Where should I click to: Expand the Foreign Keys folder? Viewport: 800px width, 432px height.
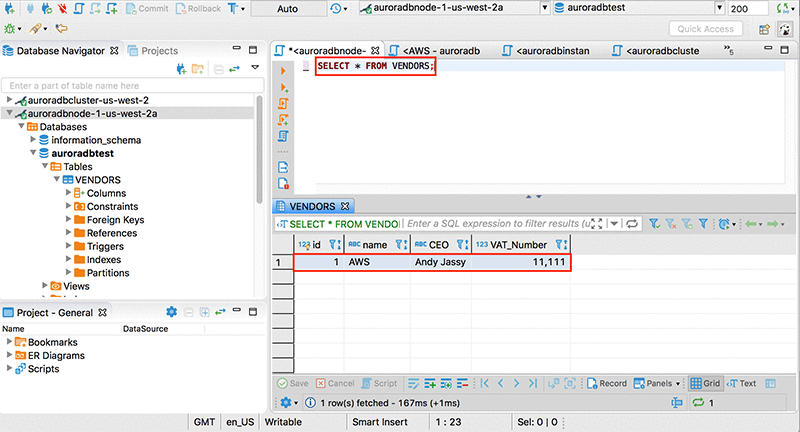pyautogui.click(x=68, y=219)
